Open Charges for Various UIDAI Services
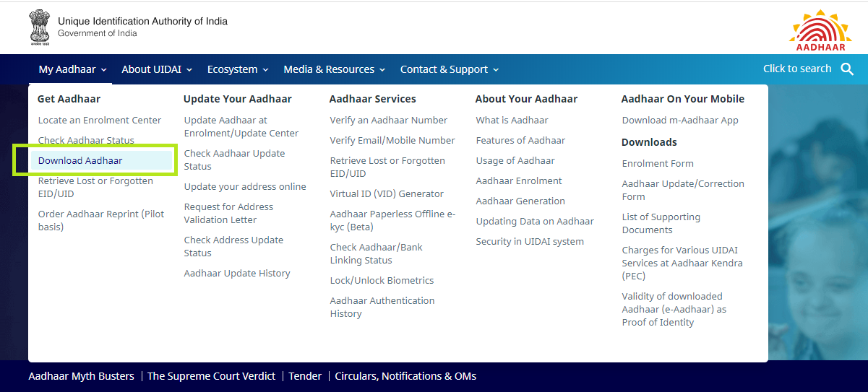The image size is (868, 392). tap(682, 263)
